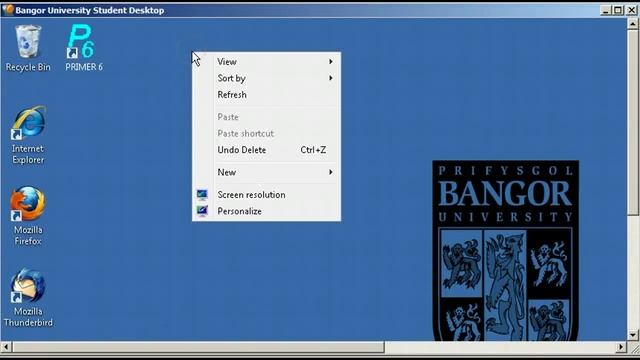Click the grayed Paste shortcut entry

pos(267,133)
